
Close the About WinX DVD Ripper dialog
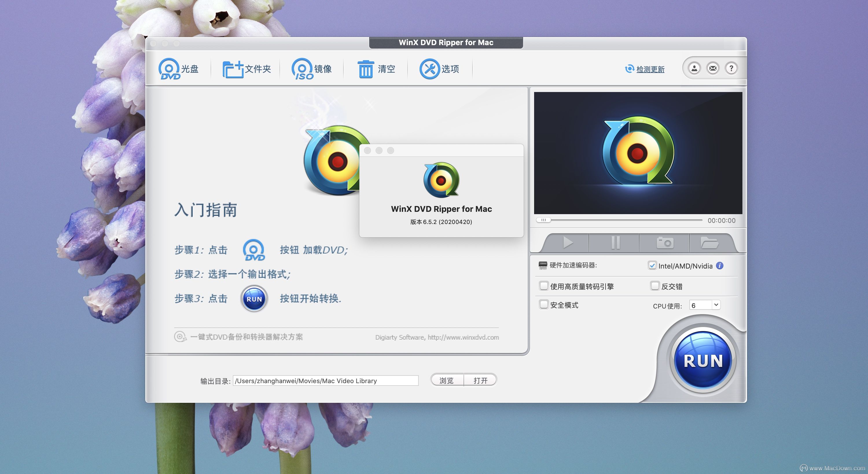click(x=367, y=150)
